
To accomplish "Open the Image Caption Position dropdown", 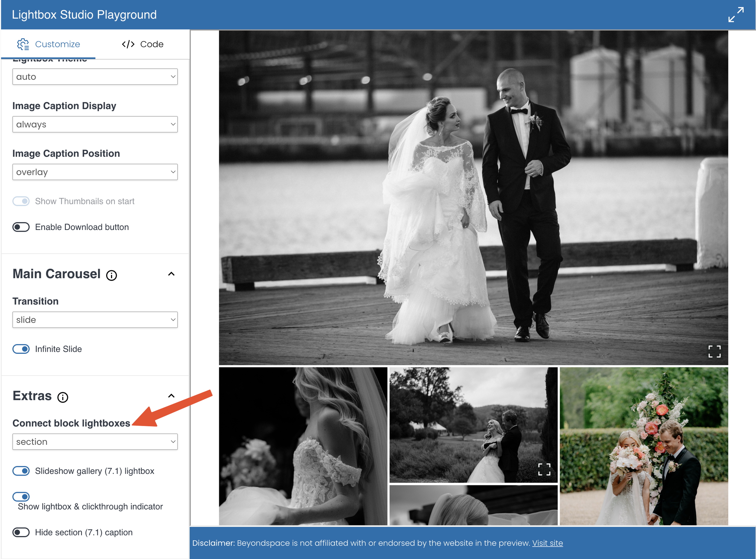I will tap(95, 172).
